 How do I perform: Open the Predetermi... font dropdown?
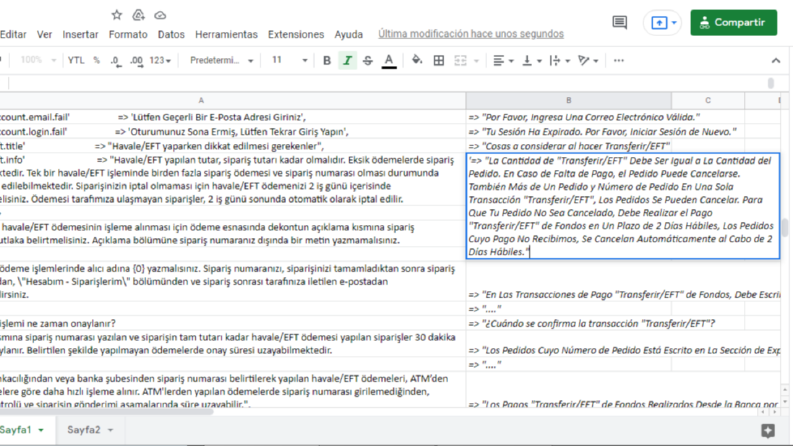click(221, 60)
